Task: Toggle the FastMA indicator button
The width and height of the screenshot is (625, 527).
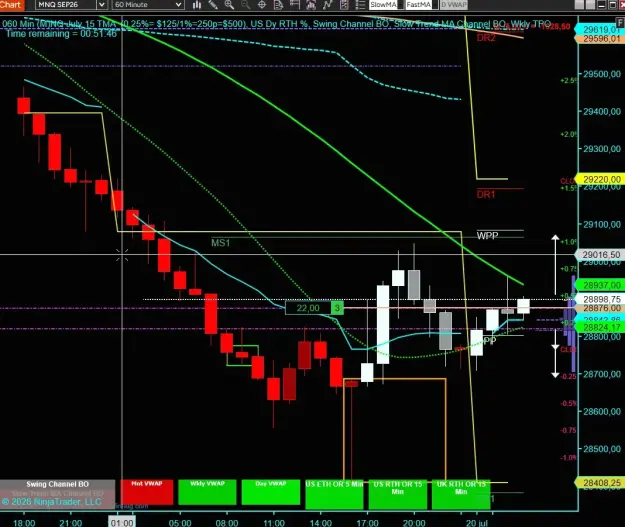Action: pyautogui.click(x=419, y=5)
